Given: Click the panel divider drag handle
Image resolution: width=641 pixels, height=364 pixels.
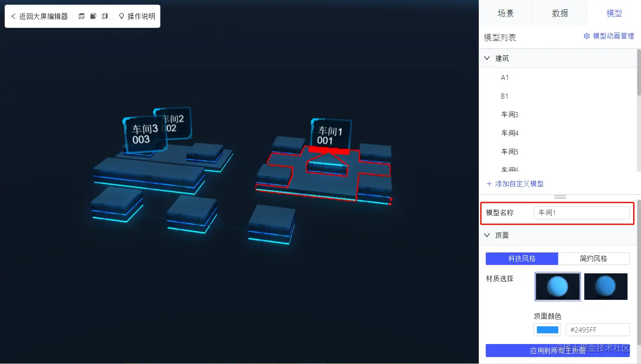Looking at the screenshot, I should [560, 197].
